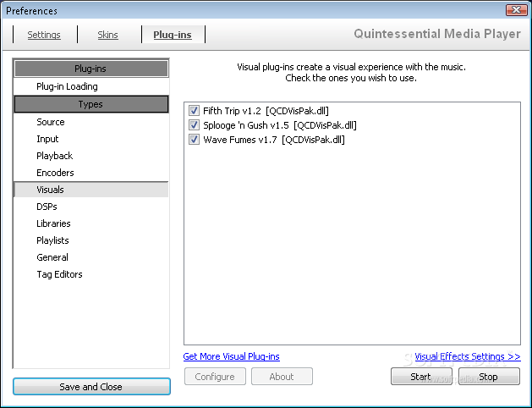Select the Splooge 'n Gush v1.5 entry text
The width and height of the screenshot is (532, 408).
(x=280, y=125)
